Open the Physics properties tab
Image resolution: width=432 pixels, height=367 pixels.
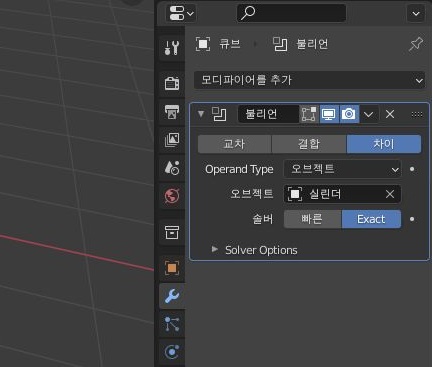(x=172, y=352)
